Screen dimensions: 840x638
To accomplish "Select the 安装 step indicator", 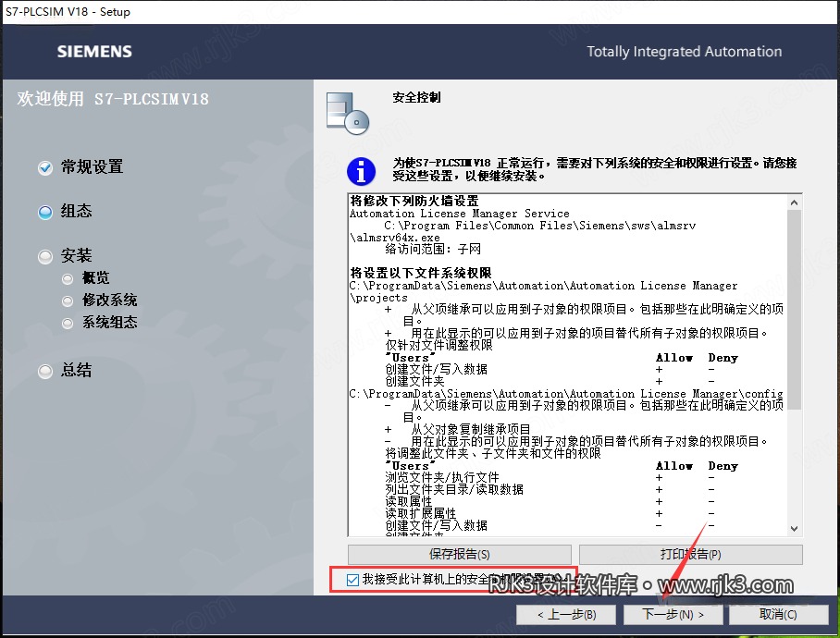I will click(x=45, y=256).
